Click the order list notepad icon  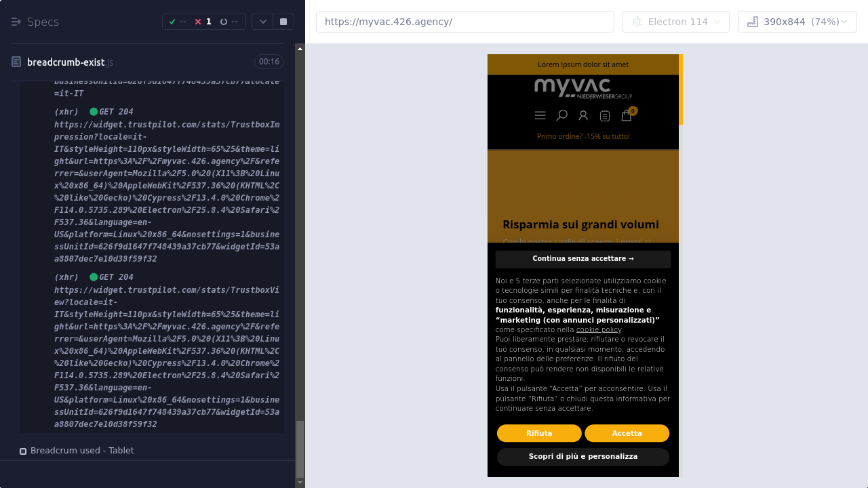click(605, 116)
